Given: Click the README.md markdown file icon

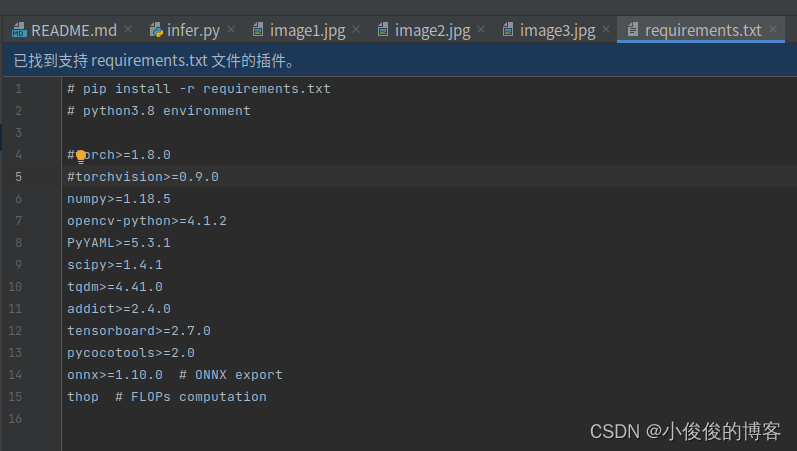Looking at the screenshot, I should pyautogui.click(x=19, y=30).
